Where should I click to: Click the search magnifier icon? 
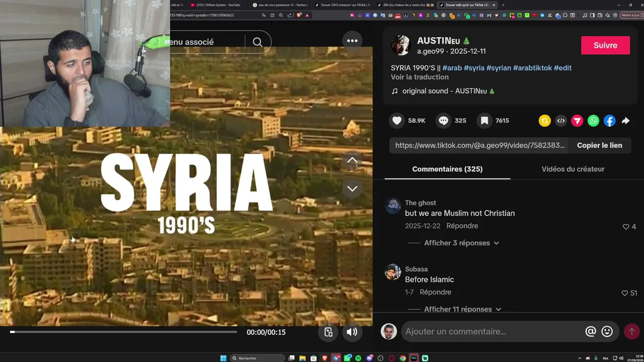tap(258, 42)
